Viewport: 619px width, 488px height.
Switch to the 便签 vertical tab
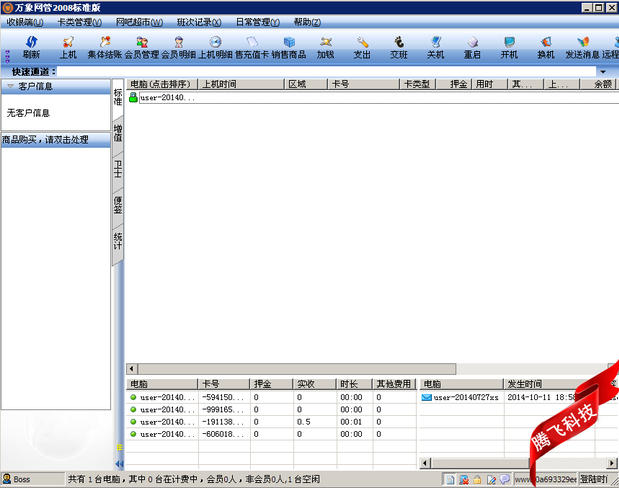(118, 205)
